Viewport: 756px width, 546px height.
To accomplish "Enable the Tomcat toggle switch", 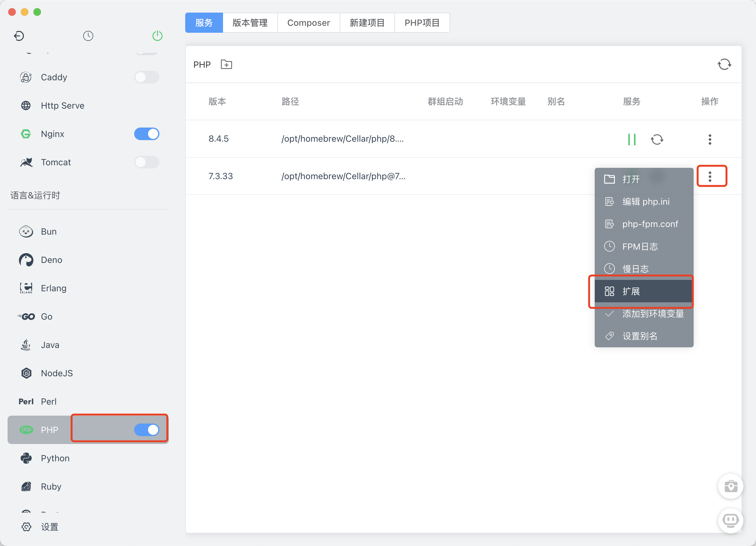I will coord(147,162).
